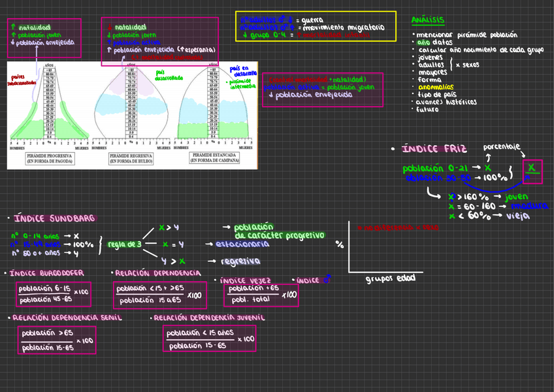Click the pink X fraction box

point(532,171)
